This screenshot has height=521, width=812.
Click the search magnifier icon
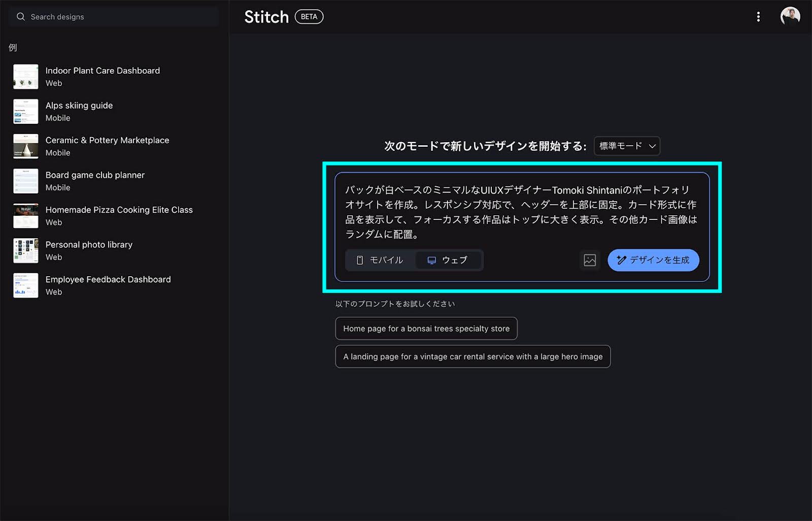[x=21, y=17]
